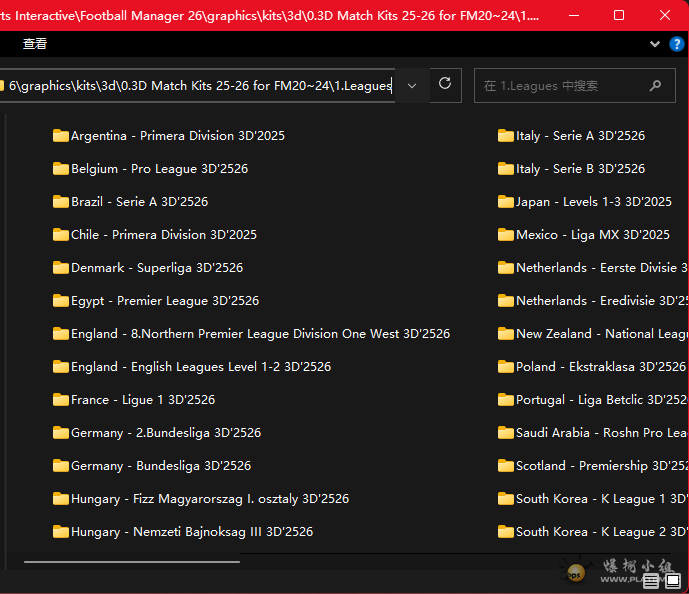689x594 pixels.
Task: Refresh the current folder view
Action: (445, 85)
